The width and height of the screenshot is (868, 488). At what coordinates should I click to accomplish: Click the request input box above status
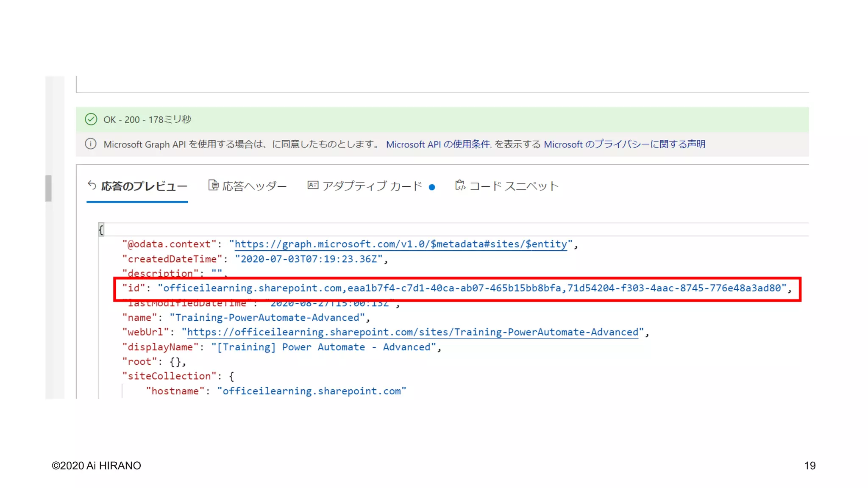(442, 84)
